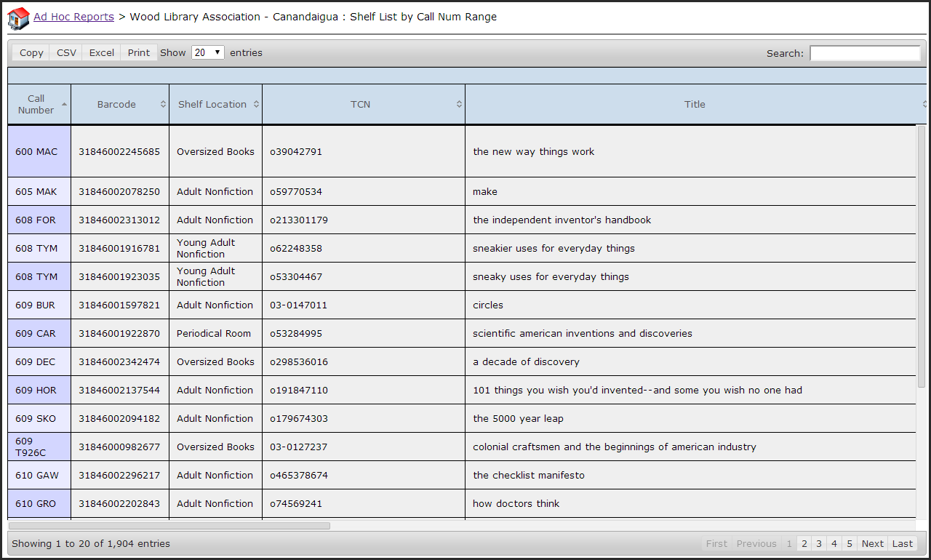Go to page 4 of results
The height and width of the screenshot is (560, 931).
834,543
